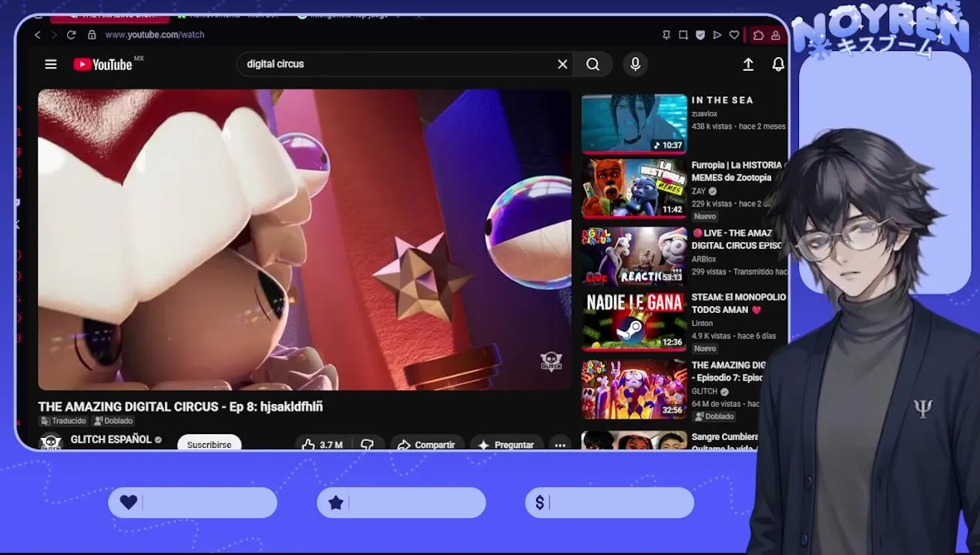Reload the YouTube page
Viewport: 980px width, 555px height.
(71, 35)
